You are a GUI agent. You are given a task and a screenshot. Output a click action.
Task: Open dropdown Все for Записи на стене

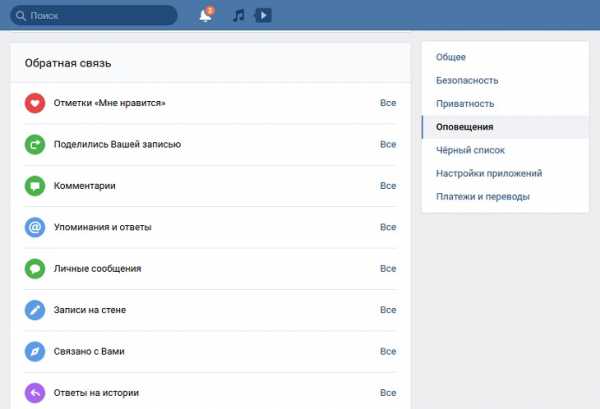click(x=388, y=310)
